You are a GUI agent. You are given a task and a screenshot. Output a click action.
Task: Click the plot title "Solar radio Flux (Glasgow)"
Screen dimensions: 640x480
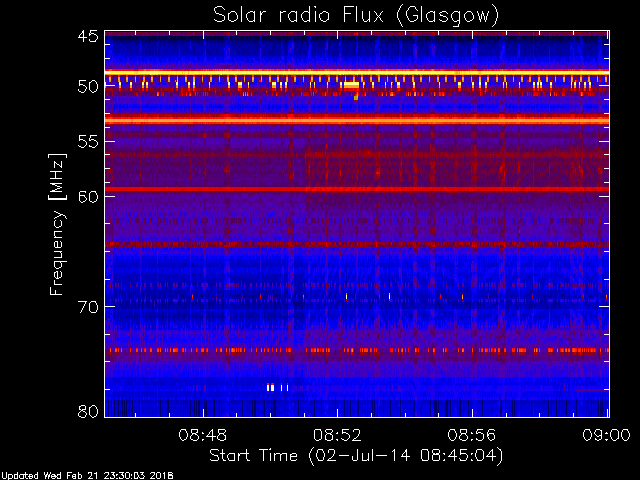356,16
